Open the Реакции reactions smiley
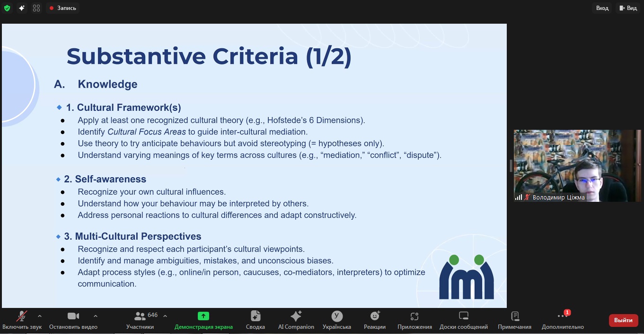644x334 pixels. click(375, 320)
